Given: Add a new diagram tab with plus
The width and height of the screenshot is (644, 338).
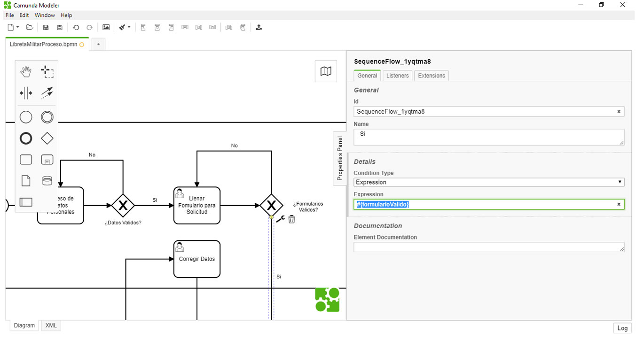Looking at the screenshot, I should coord(98,44).
